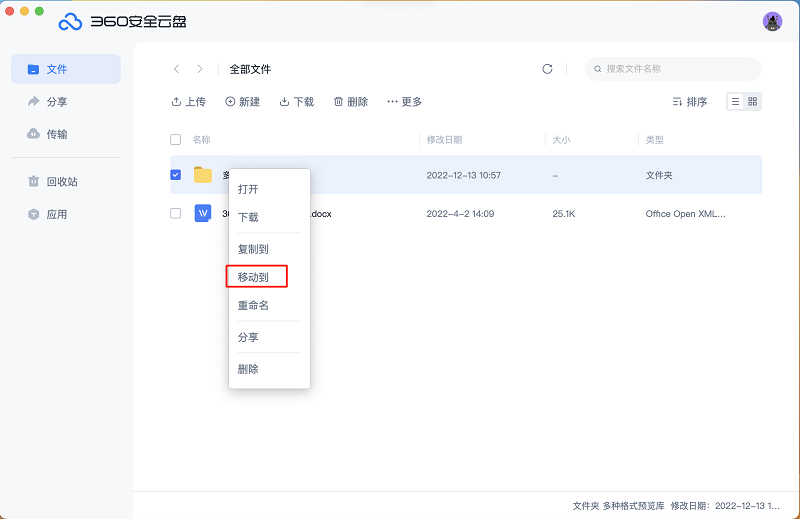The height and width of the screenshot is (519, 800).
Task: Click the 上传 upload button
Action: [x=188, y=102]
